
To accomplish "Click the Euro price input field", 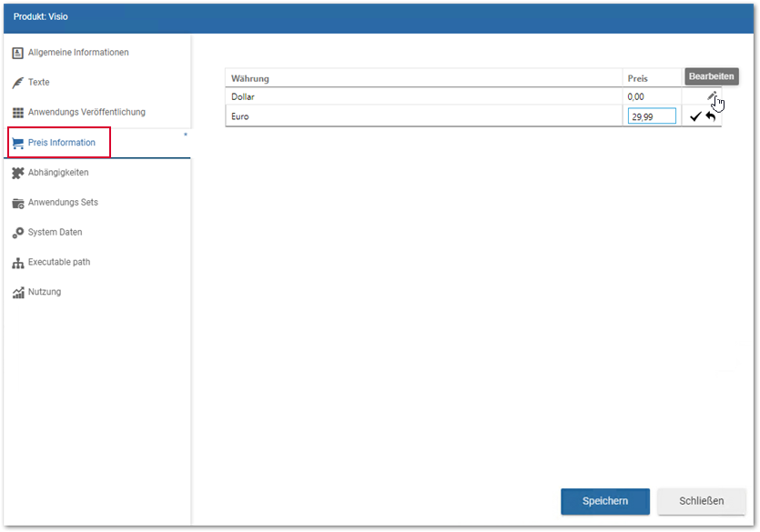I will point(652,116).
